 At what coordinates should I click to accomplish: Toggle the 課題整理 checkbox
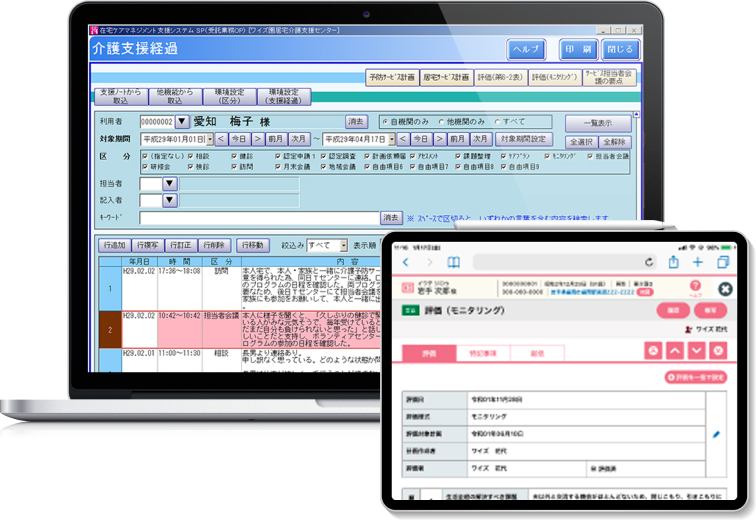[x=458, y=156]
